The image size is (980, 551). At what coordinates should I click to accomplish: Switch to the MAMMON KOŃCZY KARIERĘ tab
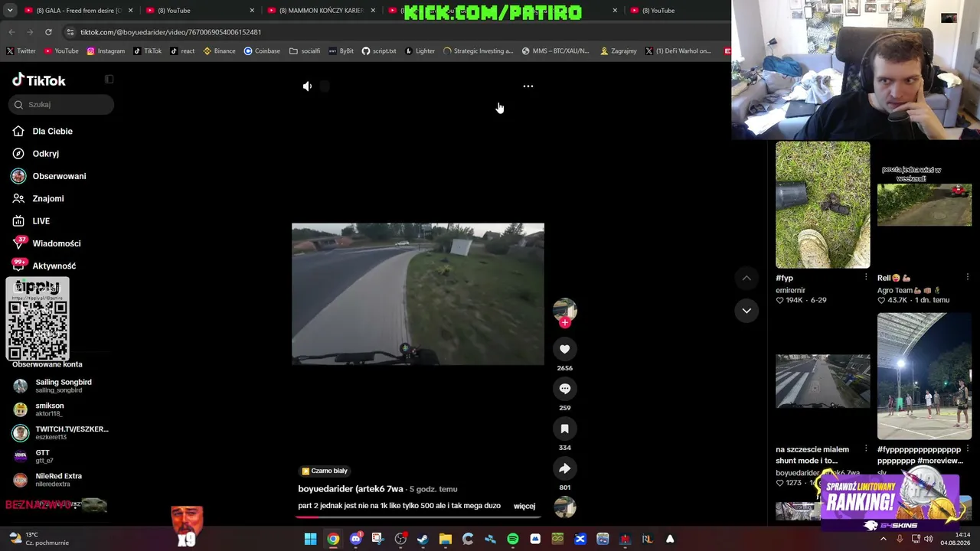321,11
